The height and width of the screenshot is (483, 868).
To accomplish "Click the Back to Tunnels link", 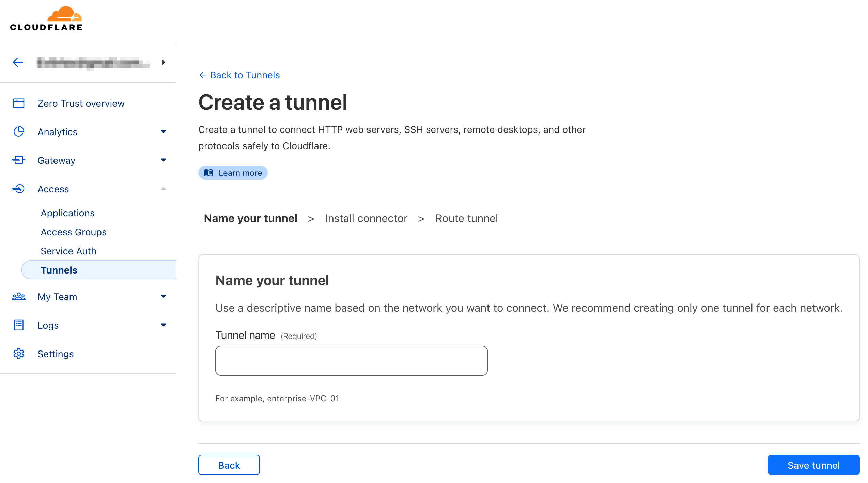I will [x=239, y=75].
